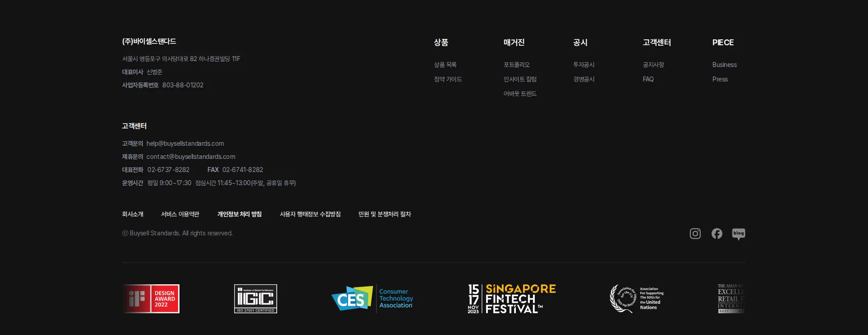The image size is (868, 335).
Task: Click the Singapore Fintech Festival logo
Action: click(512, 299)
